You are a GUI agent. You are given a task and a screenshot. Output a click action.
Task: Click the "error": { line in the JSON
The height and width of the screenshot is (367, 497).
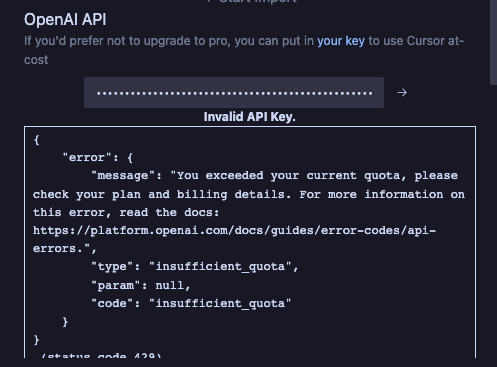(98, 157)
